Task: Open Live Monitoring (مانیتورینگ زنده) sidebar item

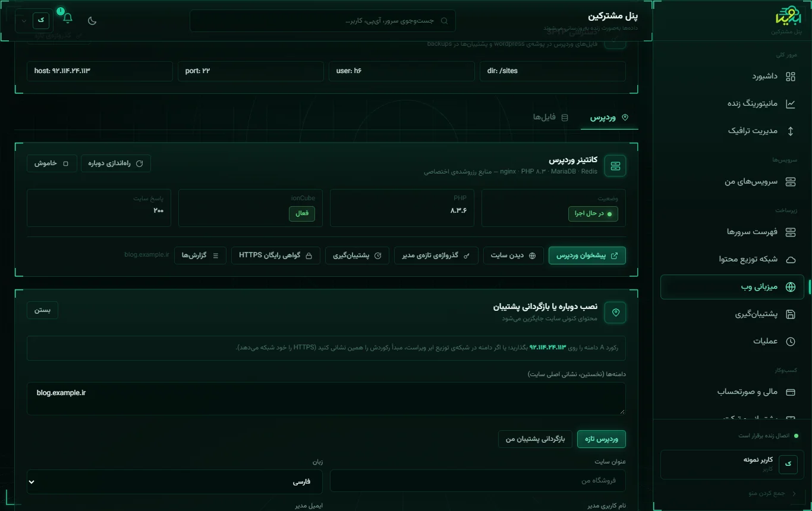Action: [x=732, y=103]
